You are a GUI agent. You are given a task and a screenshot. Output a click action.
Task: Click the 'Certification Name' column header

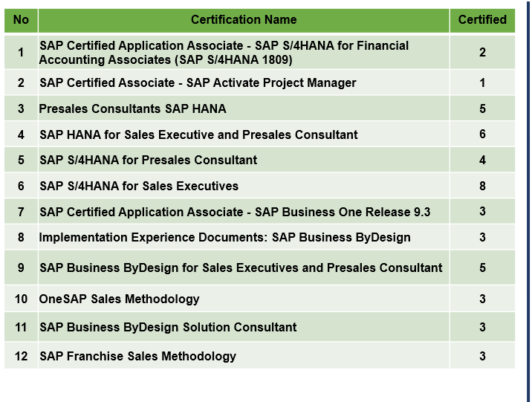[243, 20]
